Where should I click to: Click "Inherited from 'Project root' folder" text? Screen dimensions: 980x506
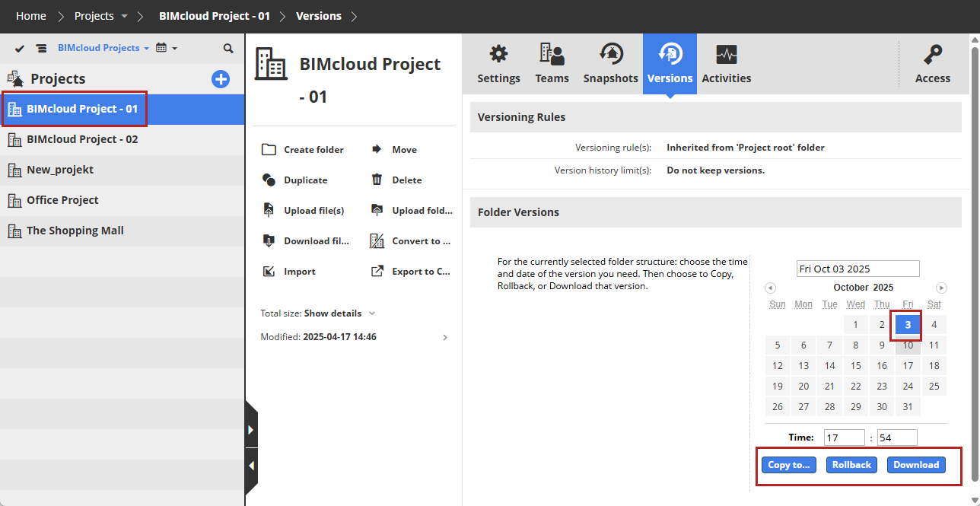(x=746, y=148)
